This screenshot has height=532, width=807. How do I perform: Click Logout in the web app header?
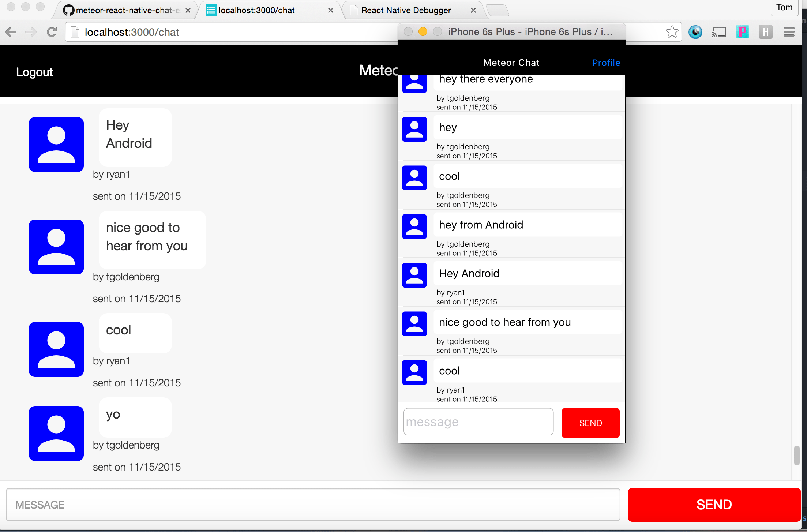pyautogui.click(x=34, y=72)
